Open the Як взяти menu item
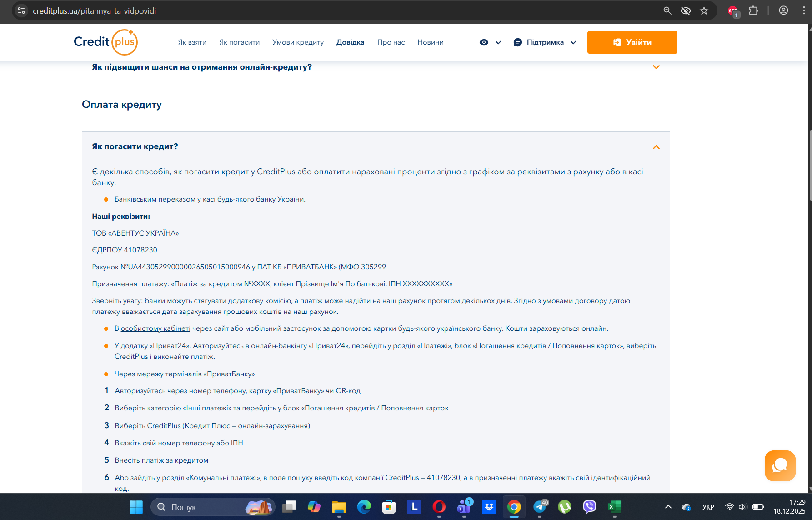This screenshot has height=520, width=812. pyautogui.click(x=192, y=42)
